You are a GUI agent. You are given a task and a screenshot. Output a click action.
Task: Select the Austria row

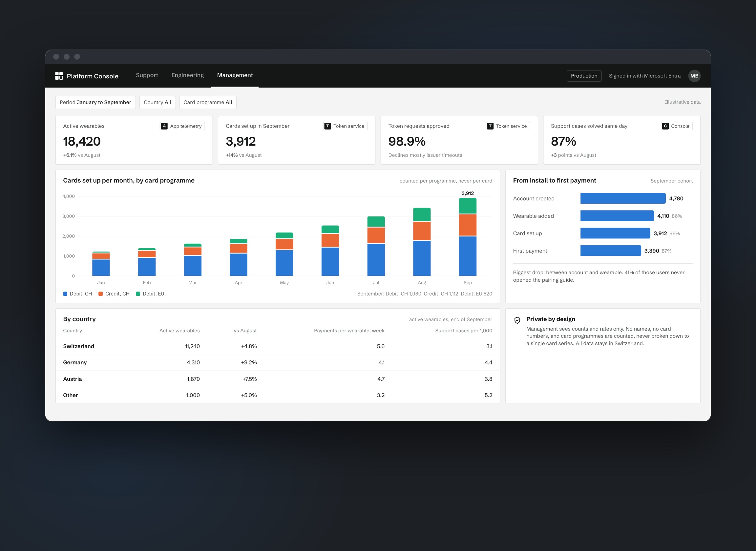pos(278,379)
